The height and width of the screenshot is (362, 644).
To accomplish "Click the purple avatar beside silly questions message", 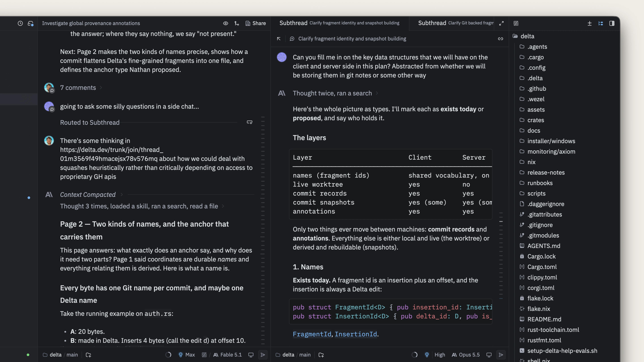I will [x=49, y=106].
